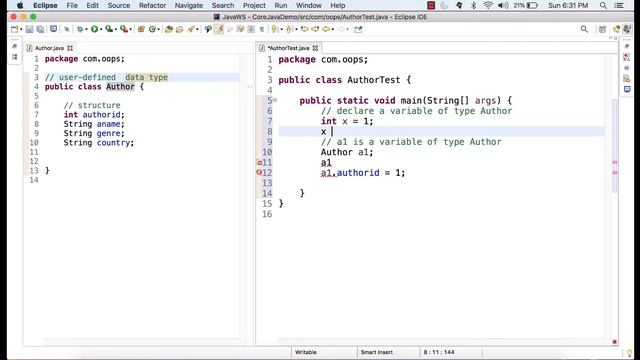640x360 pixels.
Task: Navigate Back to the previous editor location
Action: coord(326,29)
